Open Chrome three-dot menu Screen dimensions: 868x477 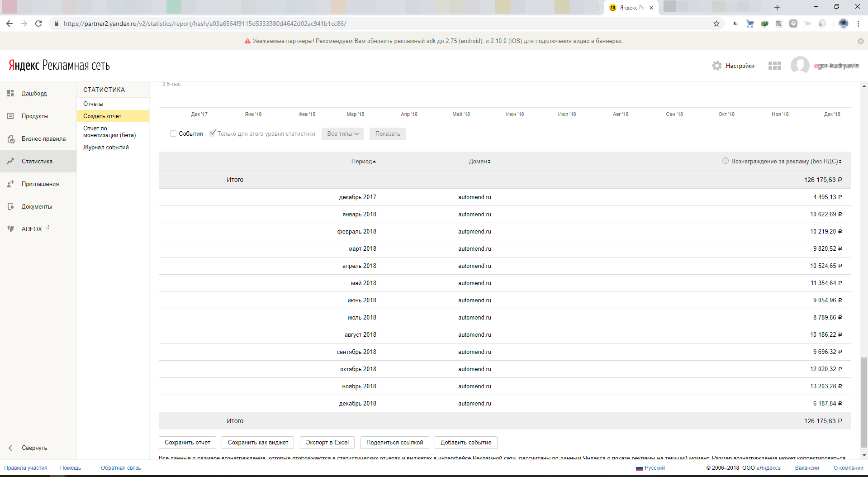(x=858, y=24)
